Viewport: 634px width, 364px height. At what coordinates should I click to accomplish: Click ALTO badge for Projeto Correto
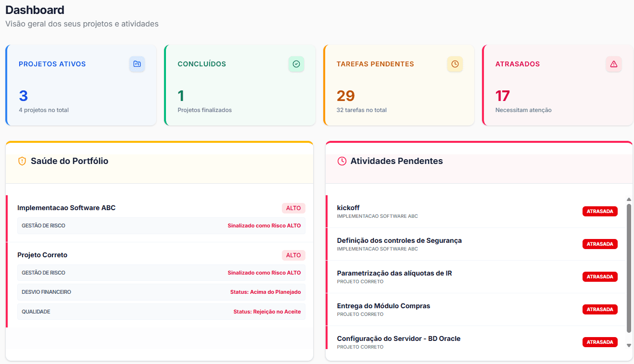click(x=293, y=255)
